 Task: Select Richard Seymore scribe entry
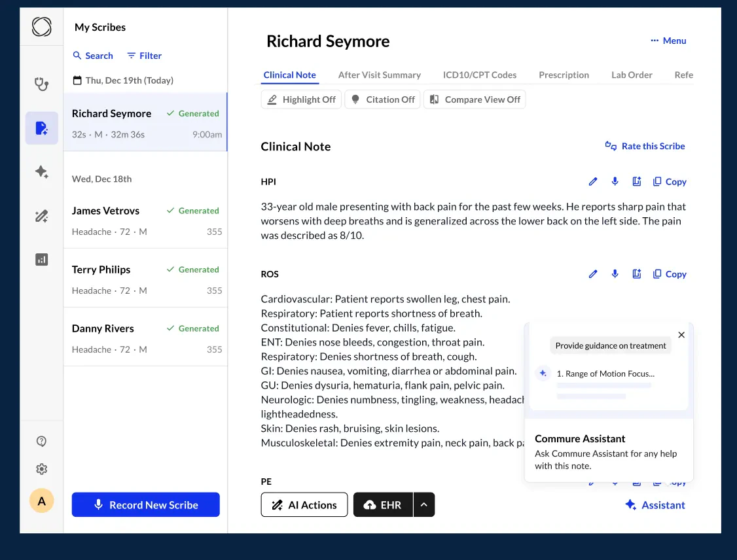[145, 122]
